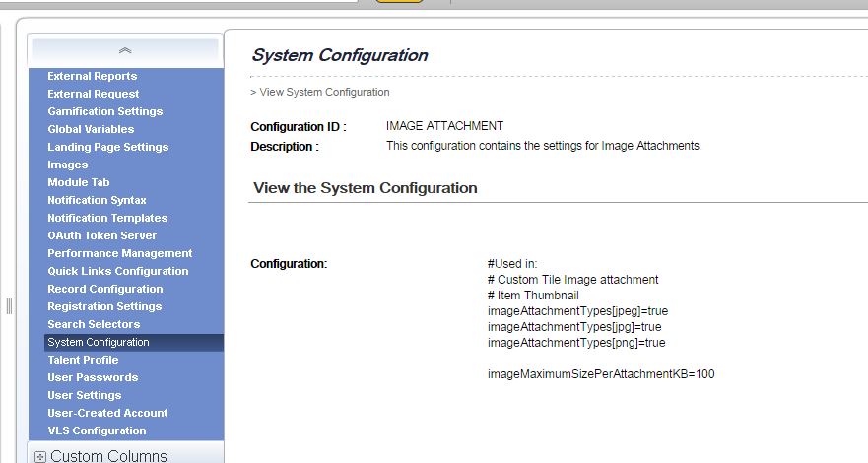Collapse the sidebar menu with the double chevron
The image size is (868, 463).
point(125,51)
